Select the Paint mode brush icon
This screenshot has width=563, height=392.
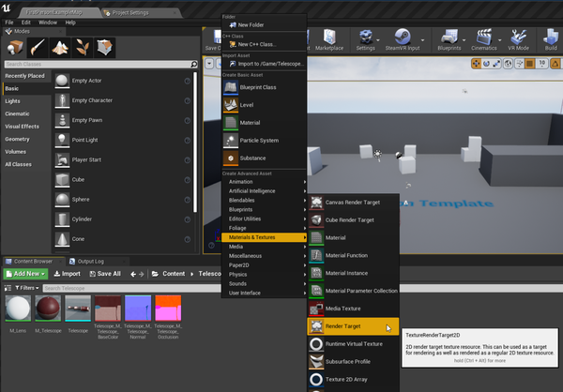38,47
